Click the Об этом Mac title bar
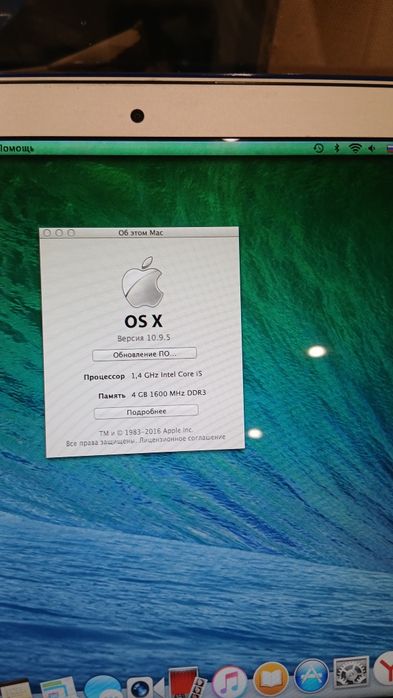The width and height of the screenshot is (393, 698). [140, 232]
